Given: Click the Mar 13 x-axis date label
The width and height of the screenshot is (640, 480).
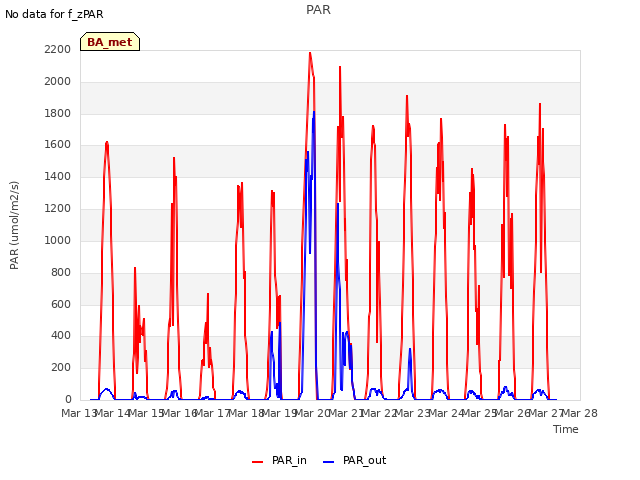Looking at the screenshot, I should [x=79, y=413].
